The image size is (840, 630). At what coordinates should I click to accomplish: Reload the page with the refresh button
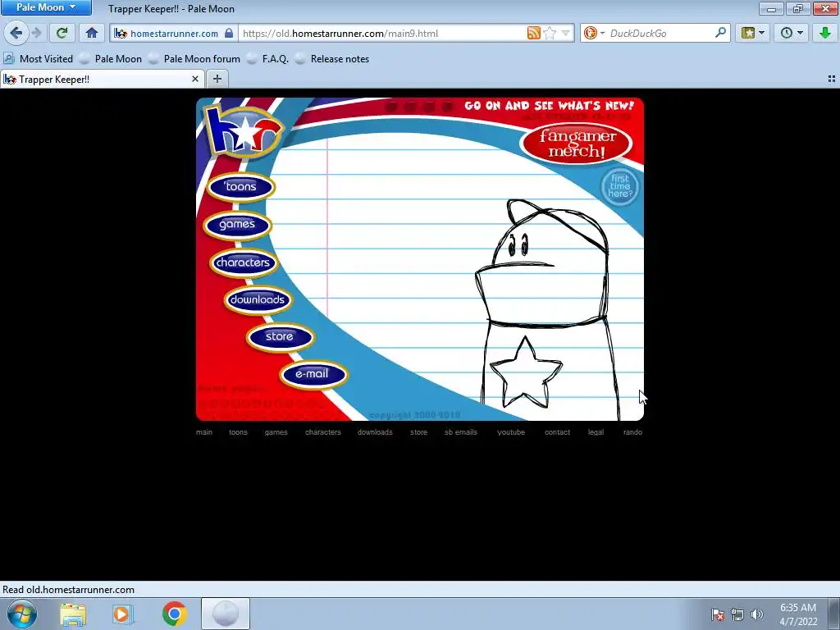coord(62,33)
